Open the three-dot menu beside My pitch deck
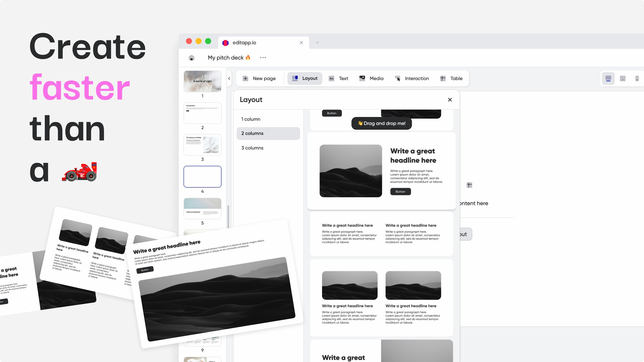Image resolution: width=644 pixels, height=362 pixels. [x=263, y=58]
